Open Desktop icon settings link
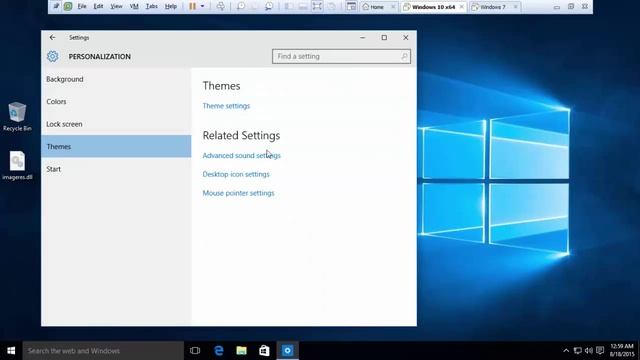Image resolution: width=640 pixels, height=360 pixels. pyautogui.click(x=236, y=174)
